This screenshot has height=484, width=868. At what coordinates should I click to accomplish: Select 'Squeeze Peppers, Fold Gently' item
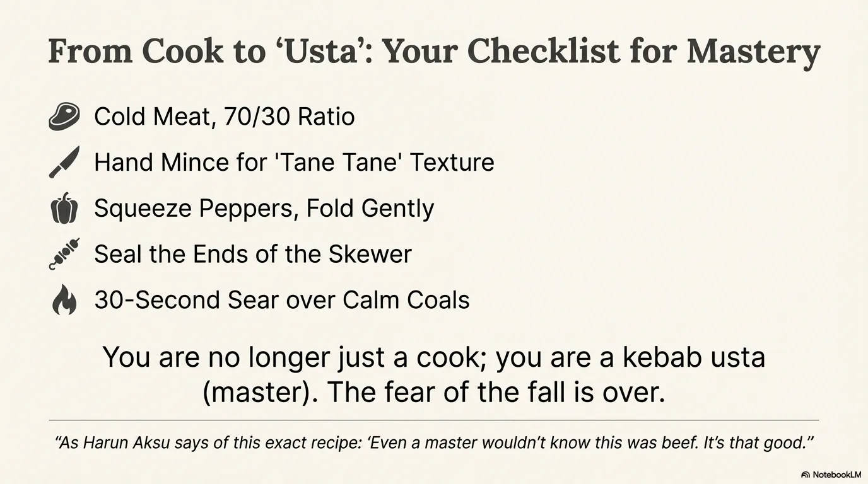click(x=264, y=209)
